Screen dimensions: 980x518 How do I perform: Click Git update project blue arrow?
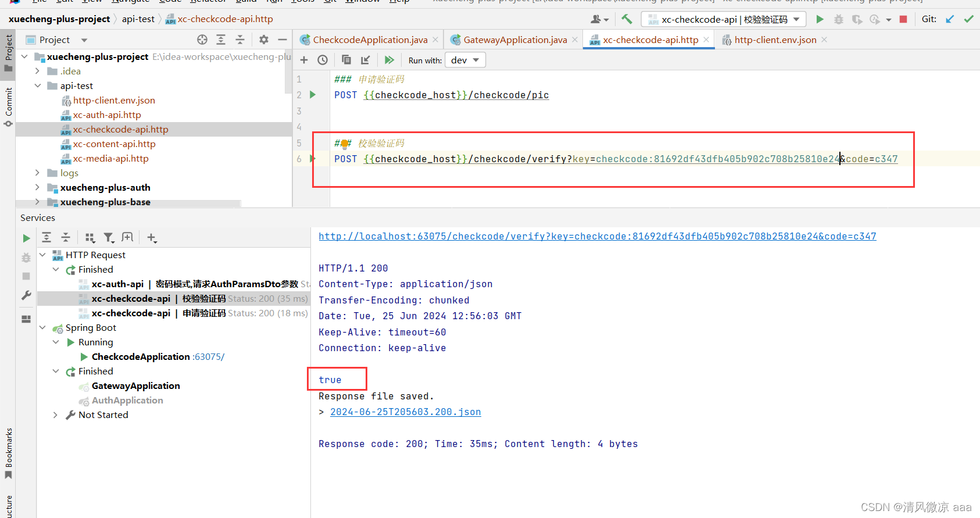[950, 19]
